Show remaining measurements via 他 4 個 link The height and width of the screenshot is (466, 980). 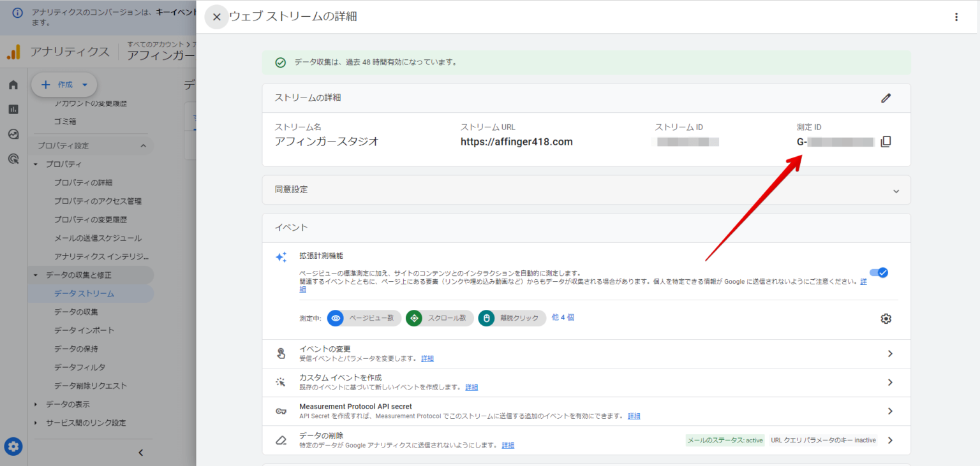tap(563, 318)
